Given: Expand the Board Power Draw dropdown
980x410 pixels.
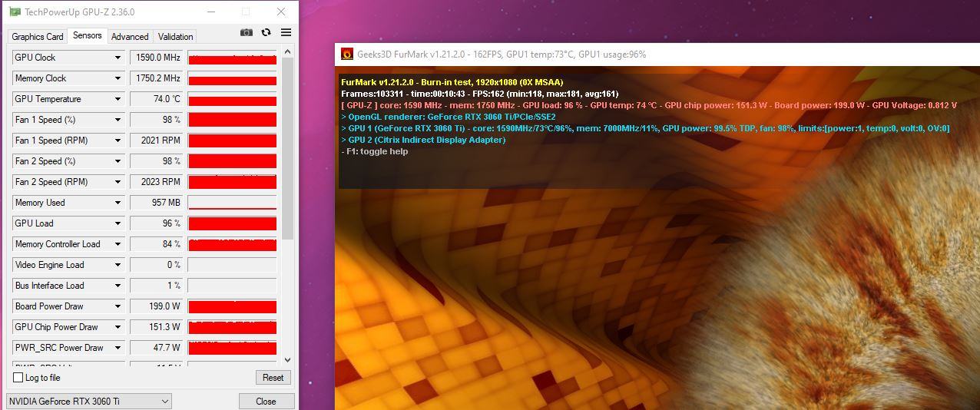Looking at the screenshot, I should [x=118, y=306].
